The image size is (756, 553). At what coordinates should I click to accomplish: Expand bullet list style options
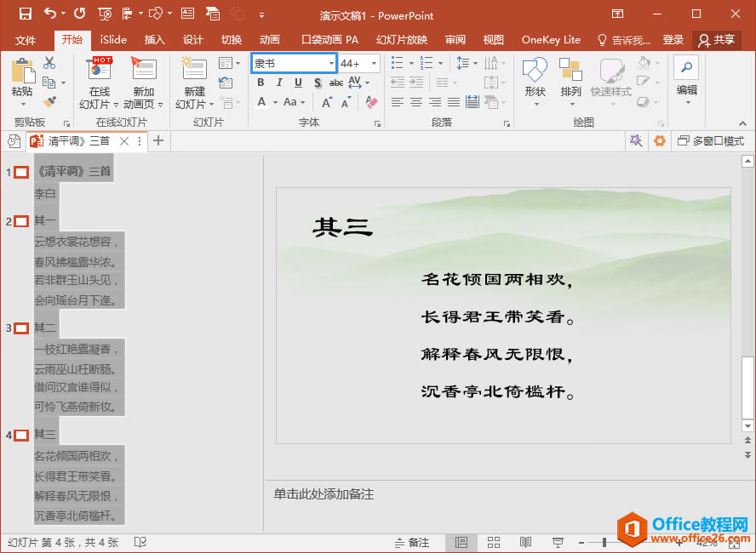click(x=411, y=63)
